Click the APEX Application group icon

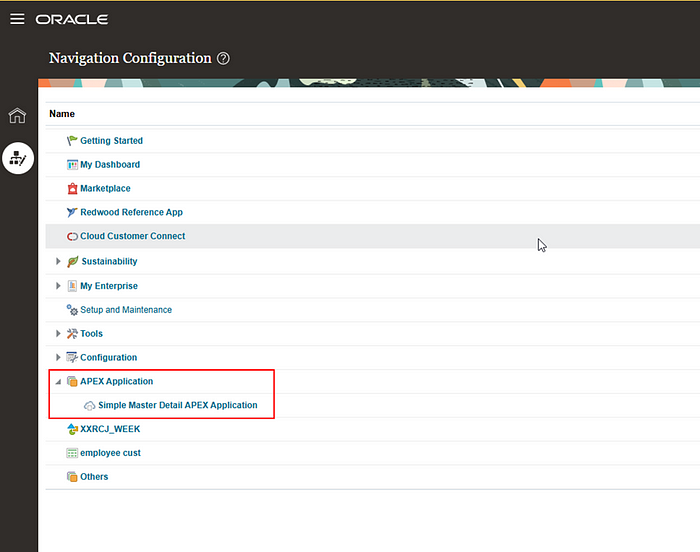72,381
